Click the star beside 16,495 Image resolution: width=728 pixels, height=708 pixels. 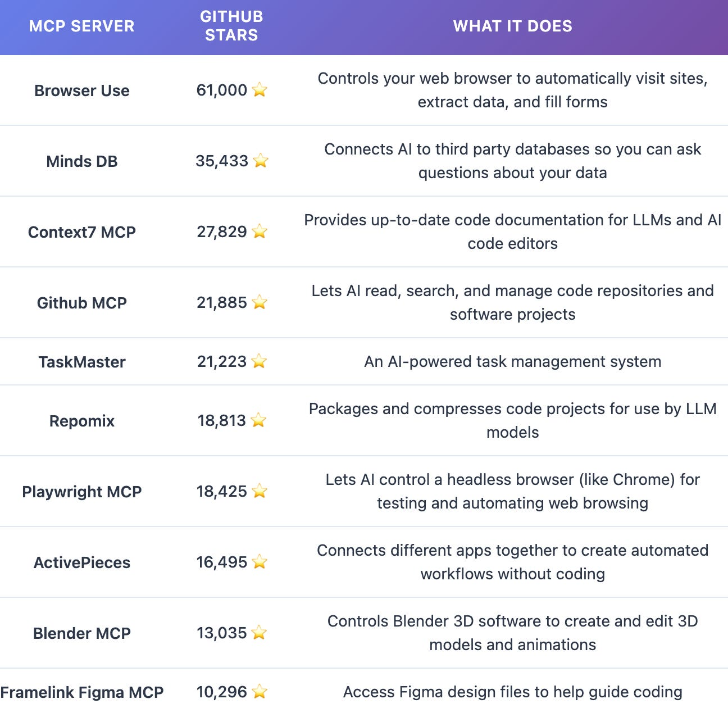pos(260,562)
